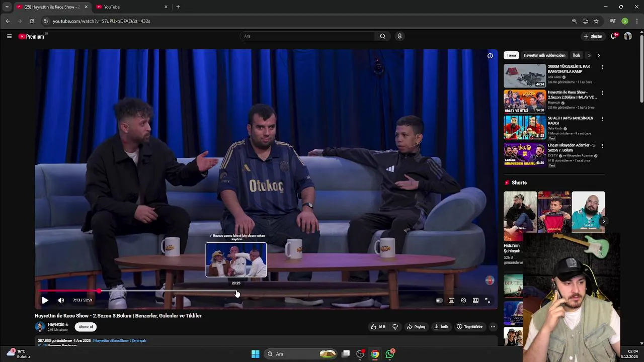Select the Hayrettin adlı yükleyiciden chip
The width and height of the screenshot is (644, 362).
pyautogui.click(x=544, y=55)
